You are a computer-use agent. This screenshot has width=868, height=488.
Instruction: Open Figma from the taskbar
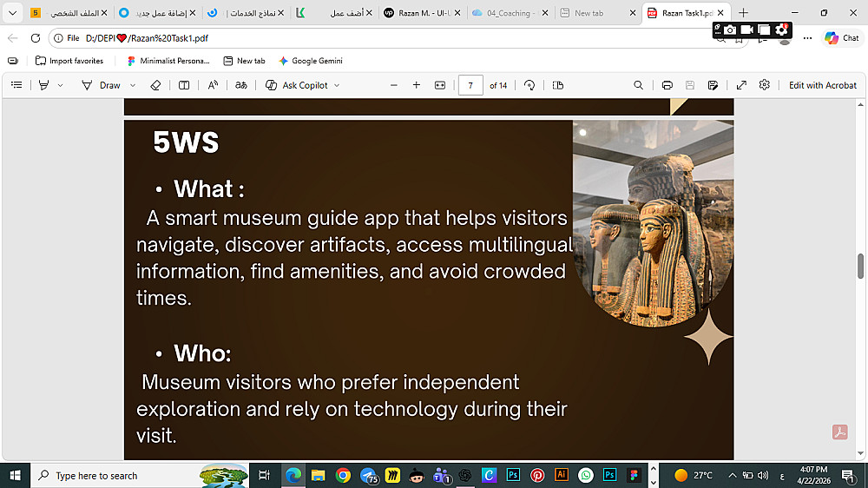pos(634,475)
